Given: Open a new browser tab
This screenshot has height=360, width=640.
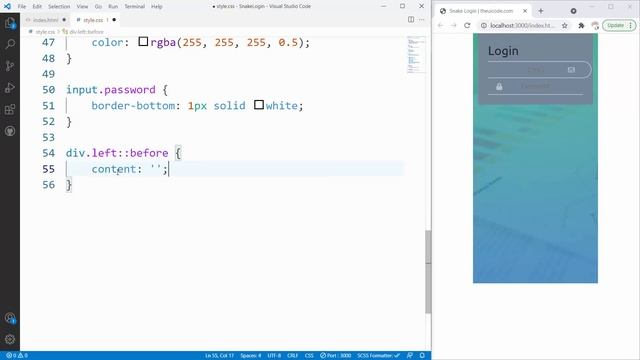Looking at the screenshot, I should [x=541, y=11].
